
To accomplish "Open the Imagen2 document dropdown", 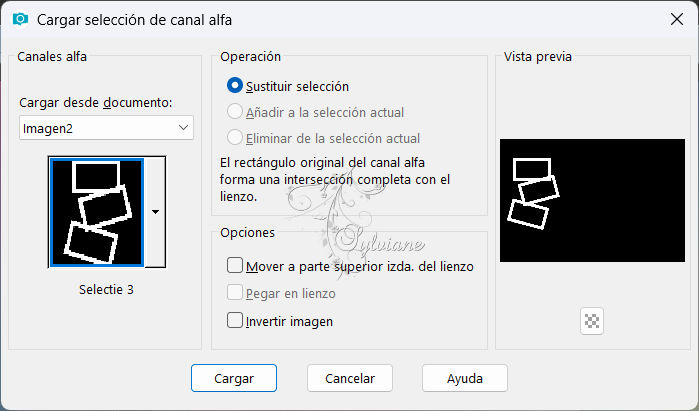I will pyautogui.click(x=106, y=128).
